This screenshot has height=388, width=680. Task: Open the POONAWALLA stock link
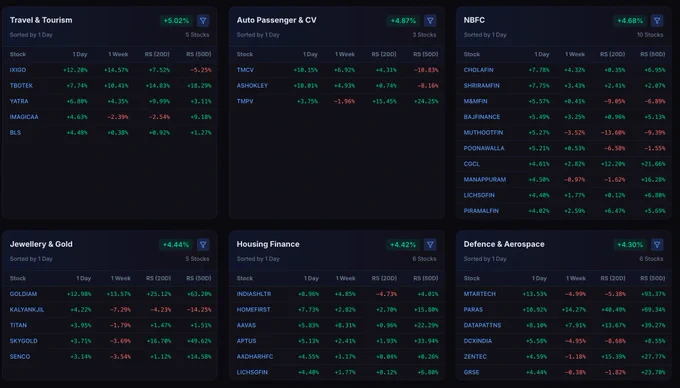(x=484, y=148)
